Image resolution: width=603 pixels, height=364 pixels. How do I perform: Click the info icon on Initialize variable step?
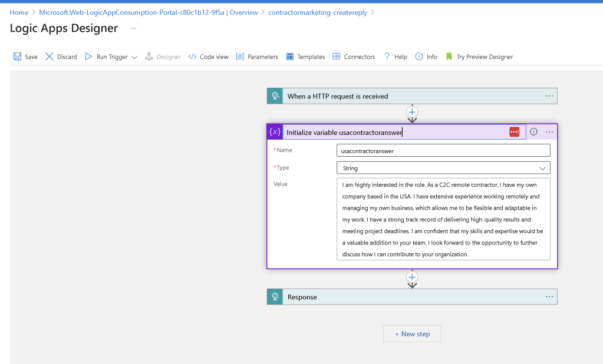533,132
